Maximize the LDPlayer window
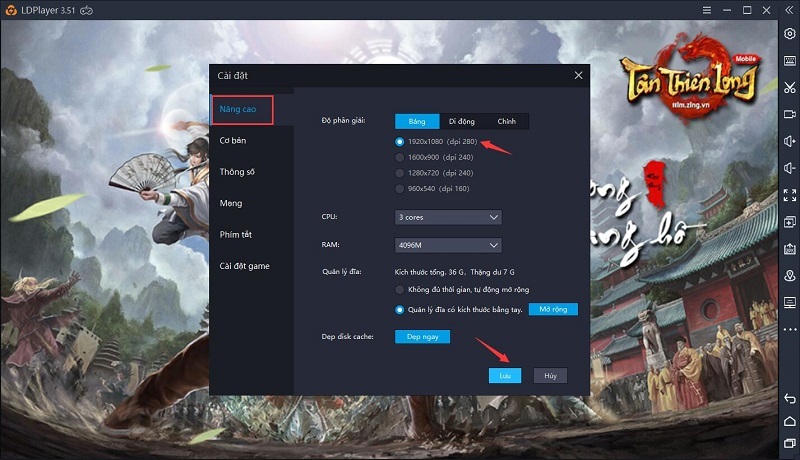This screenshot has height=460, width=800. click(747, 10)
